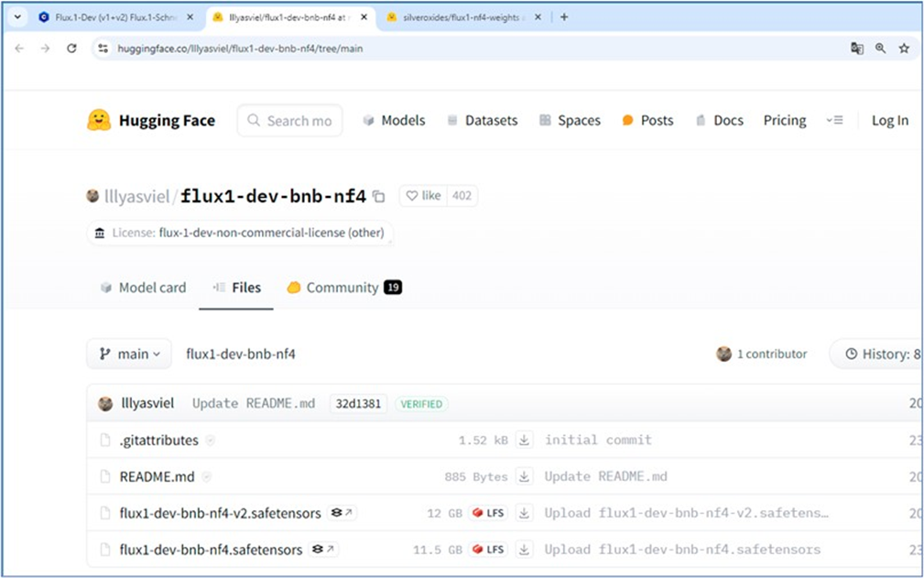Switch to the silveroxides/flux1-nf4-weights browser tab
The height and width of the screenshot is (578, 924).
coord(463,17)
